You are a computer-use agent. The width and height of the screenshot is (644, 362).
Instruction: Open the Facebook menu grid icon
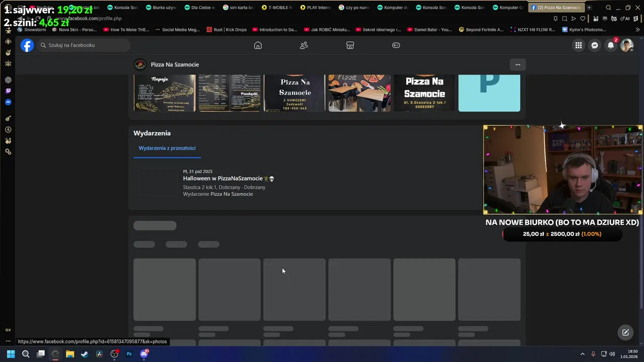579,45
